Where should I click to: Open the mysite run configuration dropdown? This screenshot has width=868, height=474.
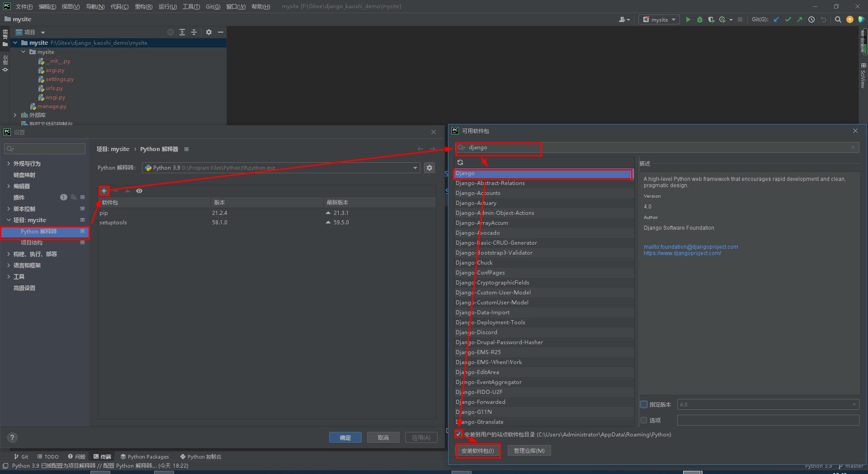coord(659,19)
